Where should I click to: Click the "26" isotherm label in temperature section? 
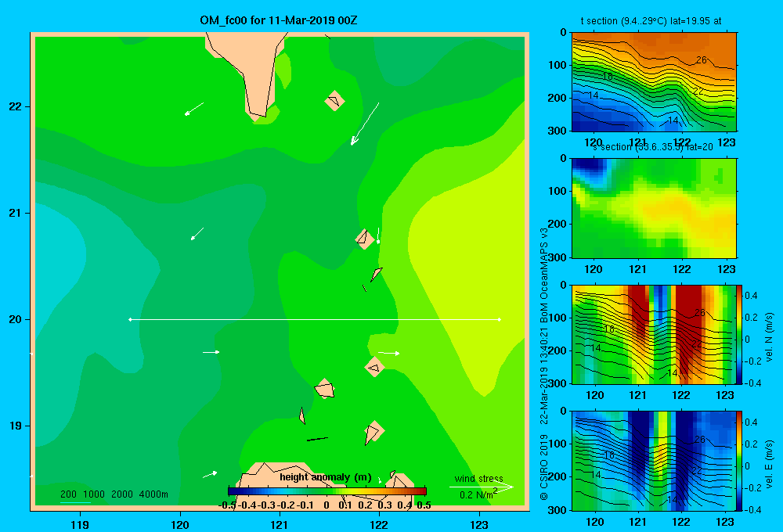tap(701, 60)
